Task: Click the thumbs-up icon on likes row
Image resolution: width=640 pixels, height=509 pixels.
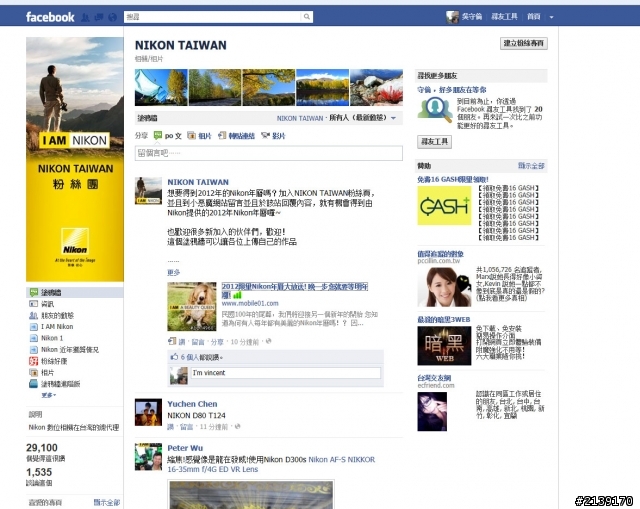Action: coord(174,357)
